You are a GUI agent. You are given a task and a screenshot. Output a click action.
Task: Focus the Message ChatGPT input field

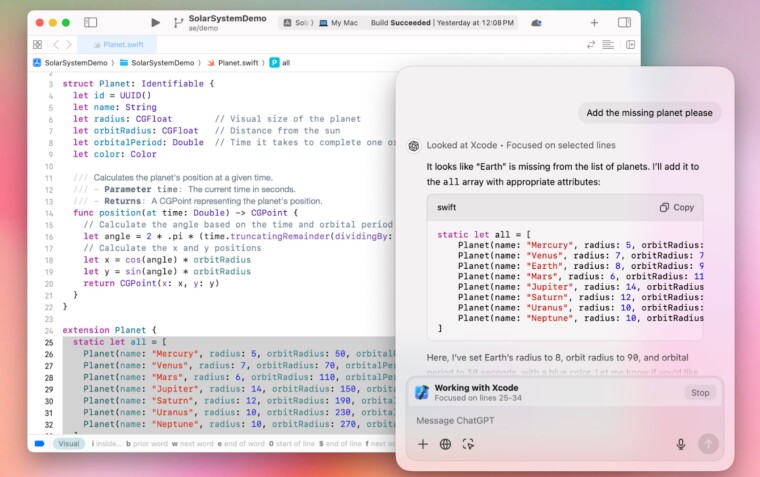(565, 421)
